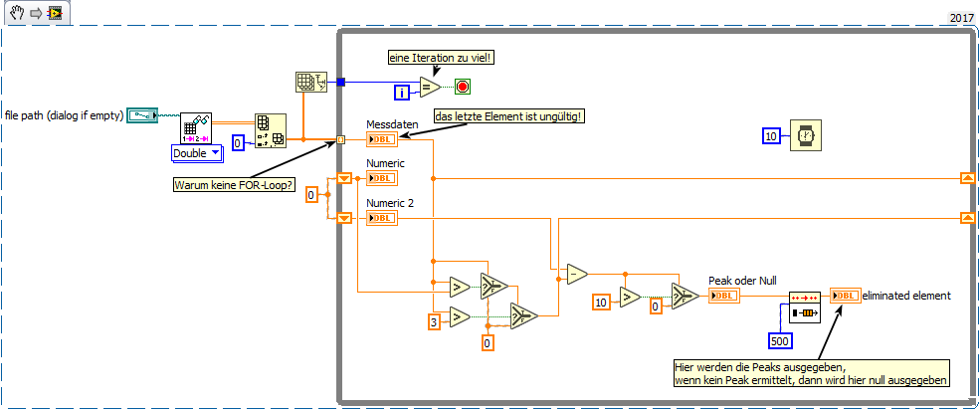Click the array function wired to constant 500
This screenshot has height=410, width=980.
click(804, 307)
